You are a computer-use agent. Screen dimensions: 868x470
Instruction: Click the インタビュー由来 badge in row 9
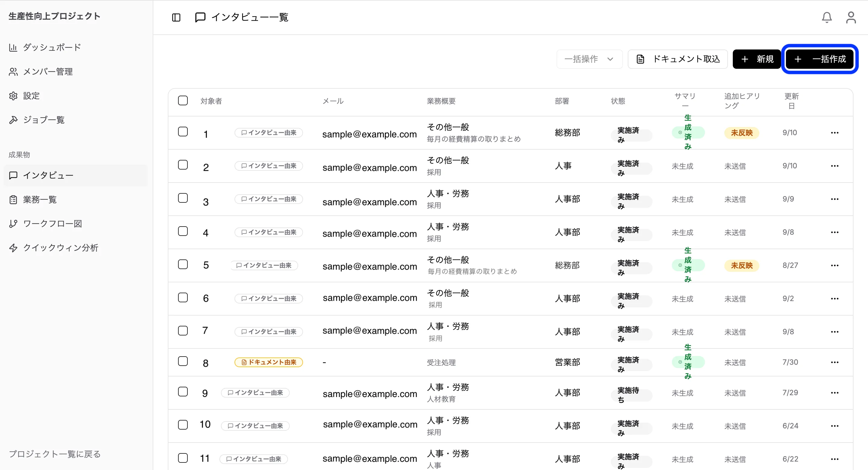point(255,393)
